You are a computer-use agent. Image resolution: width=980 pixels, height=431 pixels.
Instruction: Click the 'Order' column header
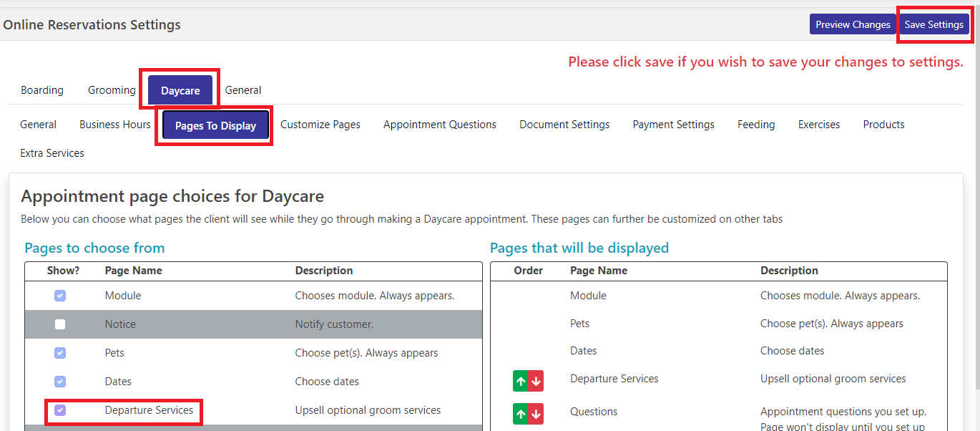click(x=529, y=271)
